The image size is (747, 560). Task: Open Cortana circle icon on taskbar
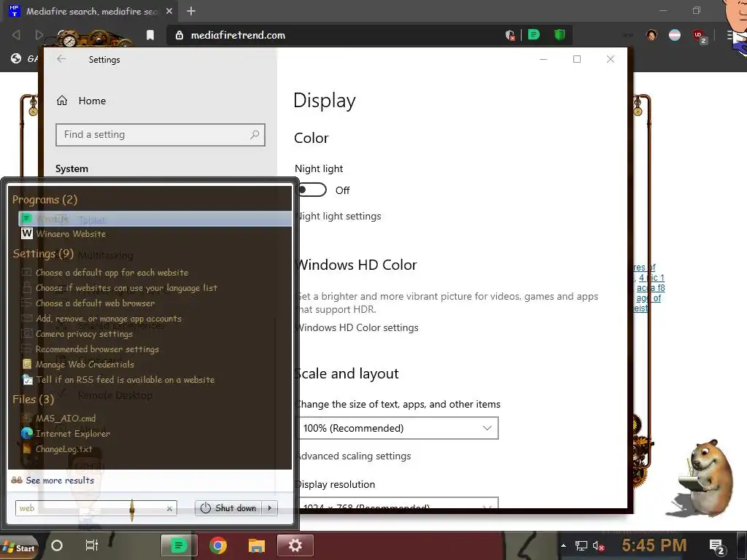57,545
